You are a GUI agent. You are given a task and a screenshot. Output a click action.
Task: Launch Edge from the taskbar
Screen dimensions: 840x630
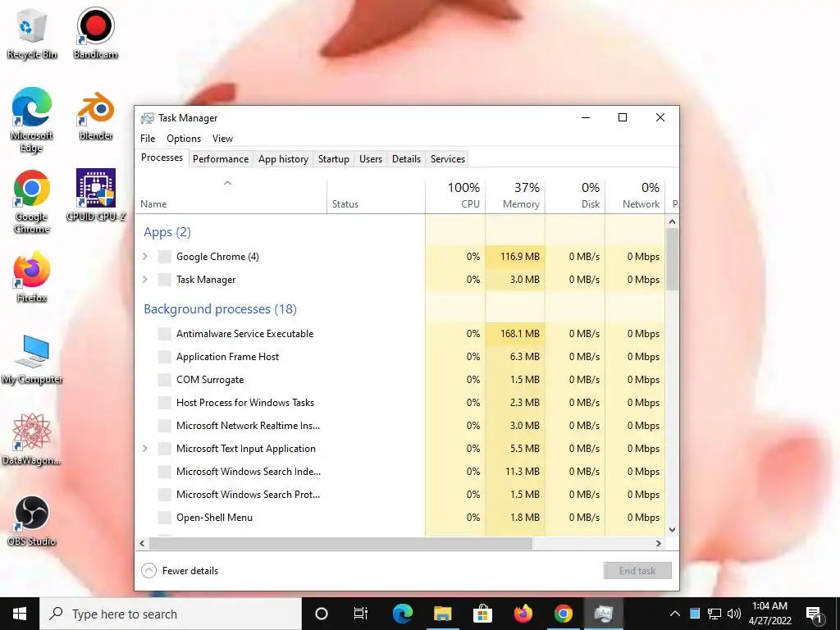click(x=402, y=614)
